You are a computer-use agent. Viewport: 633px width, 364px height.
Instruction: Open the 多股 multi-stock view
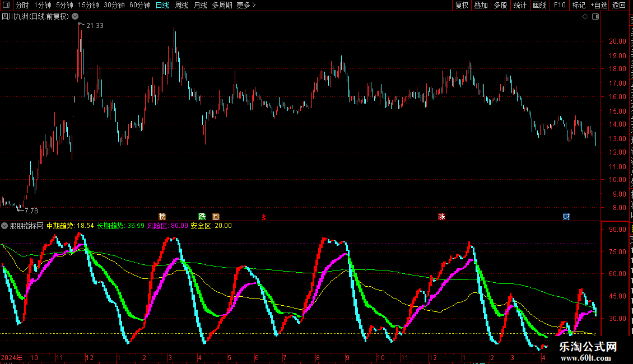pos(500,5)
